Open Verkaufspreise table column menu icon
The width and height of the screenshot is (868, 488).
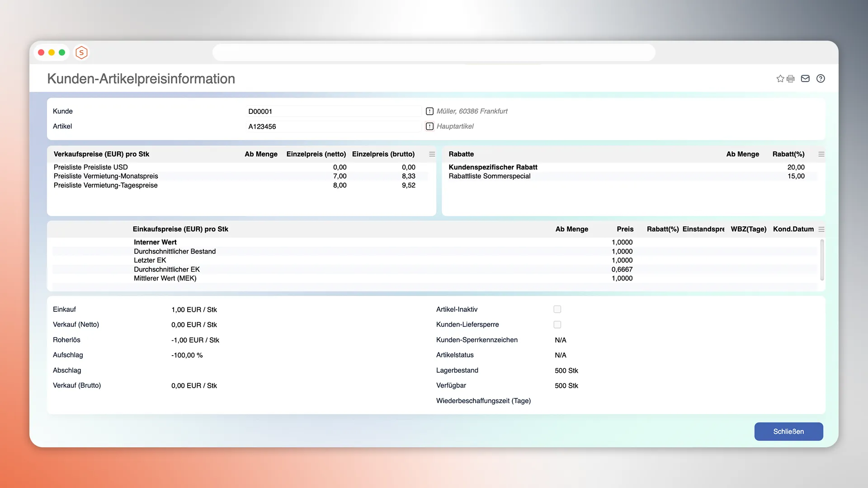tap(432, 154)
